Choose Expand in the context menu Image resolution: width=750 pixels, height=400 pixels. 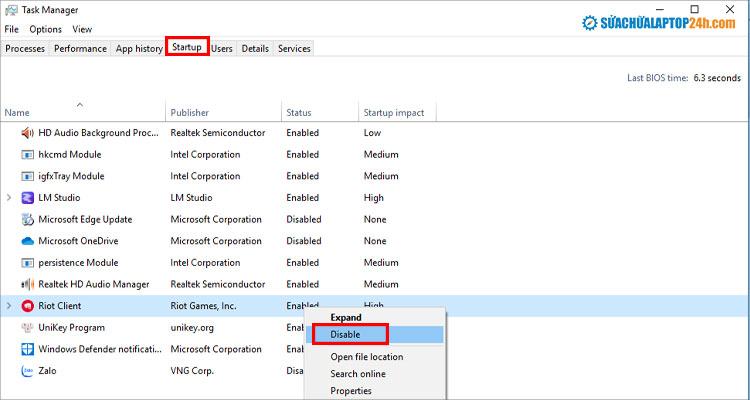tap(346, 318)
